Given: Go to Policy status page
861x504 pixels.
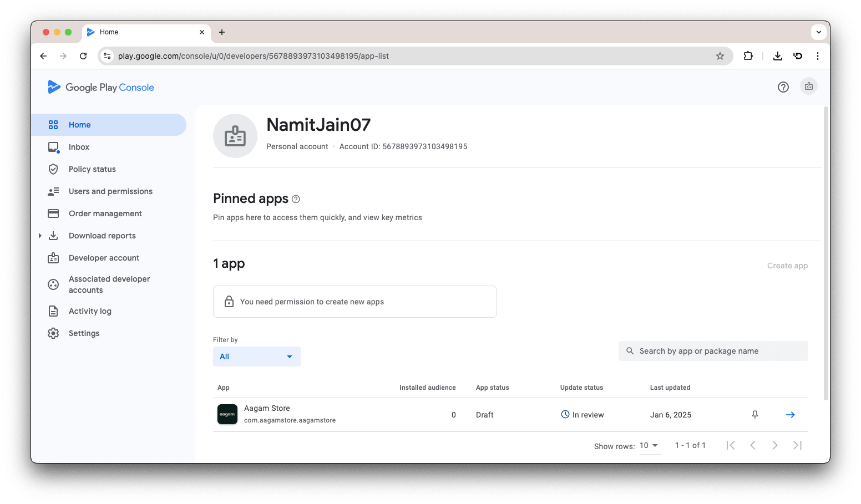Looking at the screenshot, I should coord(92,169).
